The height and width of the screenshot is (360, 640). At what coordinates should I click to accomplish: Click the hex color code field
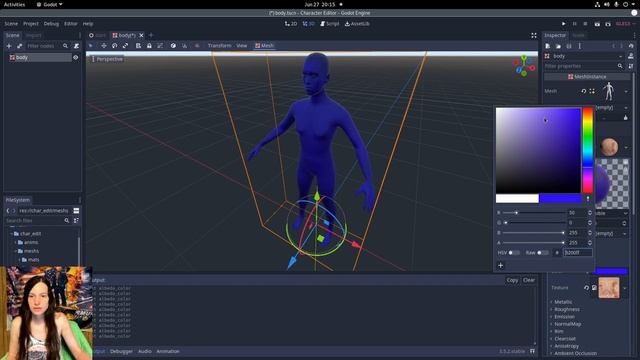click(577, 253)
